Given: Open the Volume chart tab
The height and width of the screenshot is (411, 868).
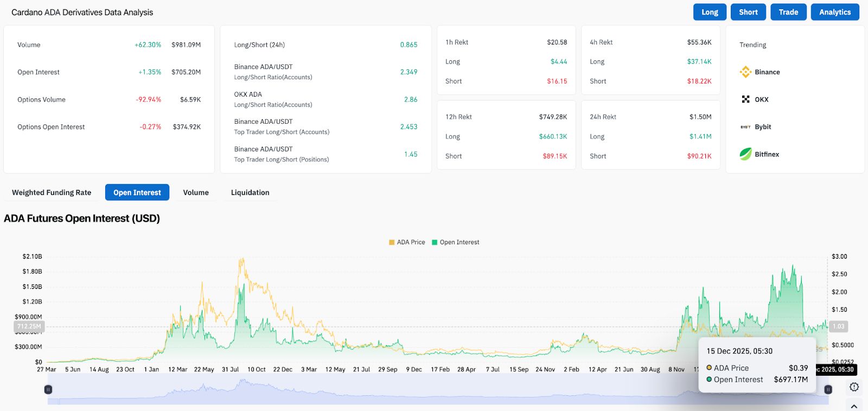Looking at the screenshot, I should click(196, 192).
